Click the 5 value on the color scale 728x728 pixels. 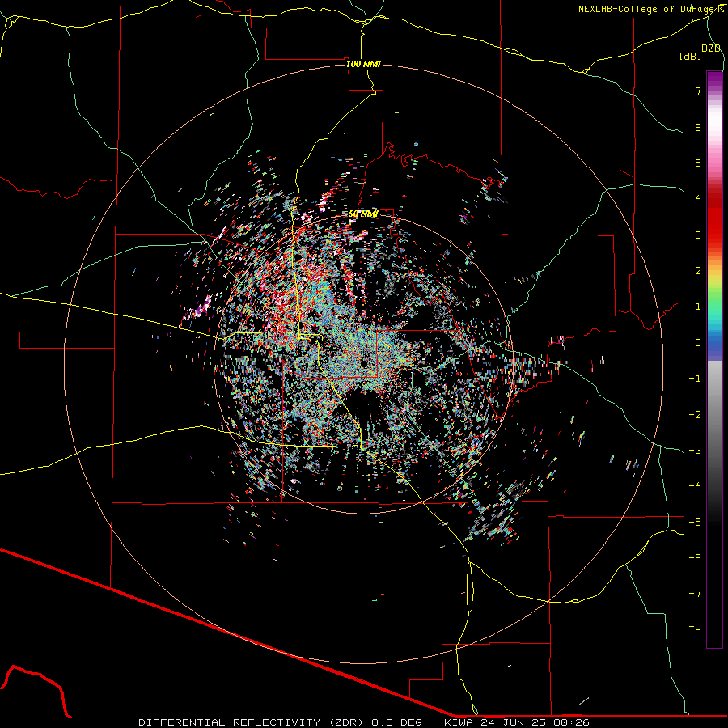698,163
